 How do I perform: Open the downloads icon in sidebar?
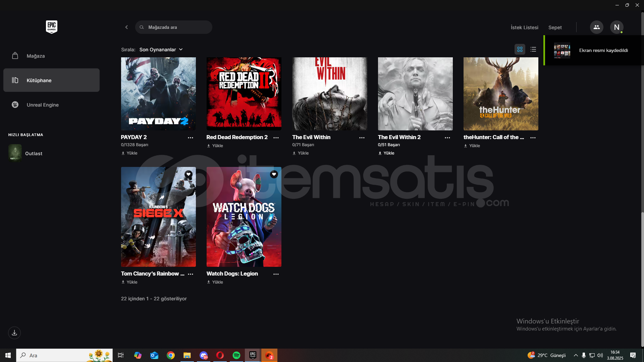pos(14,333)
